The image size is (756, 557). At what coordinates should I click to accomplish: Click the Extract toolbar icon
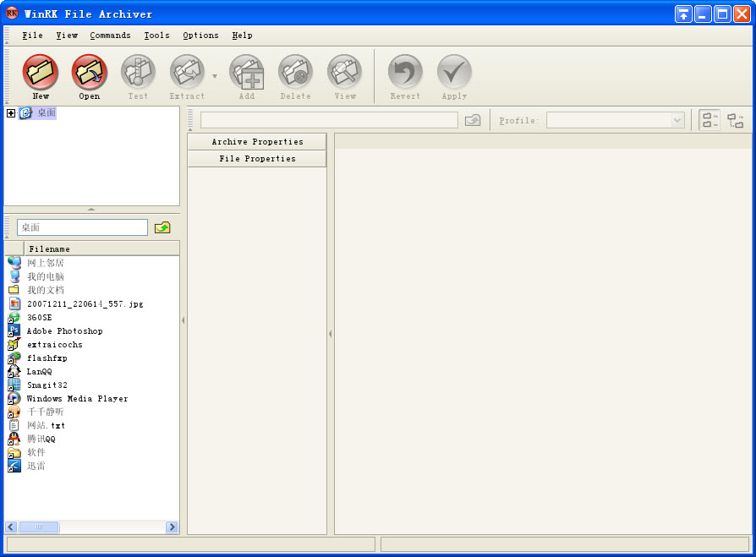coord(187,74)
